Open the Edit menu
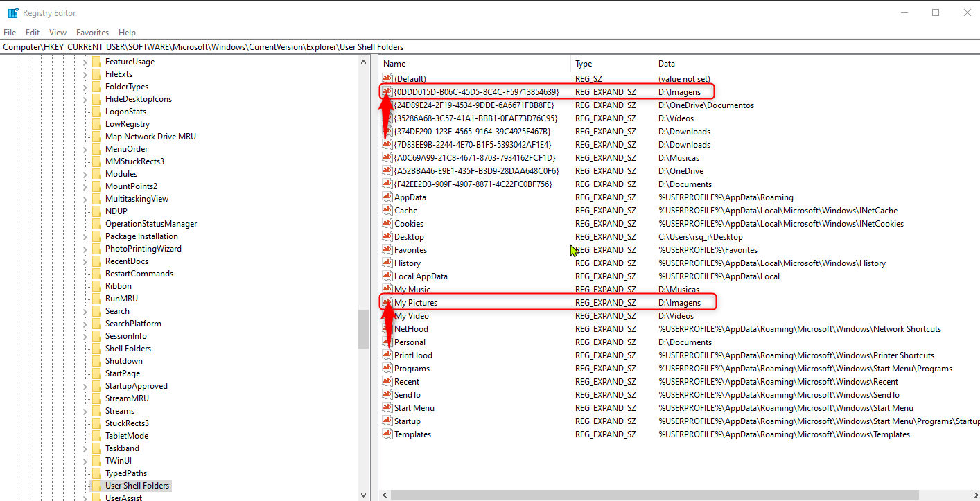The height and width of the screenshot is (501, 980). 33,33
